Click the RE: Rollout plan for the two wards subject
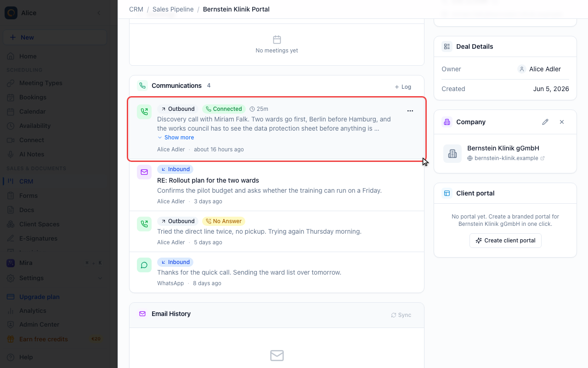 pos(208,180)
